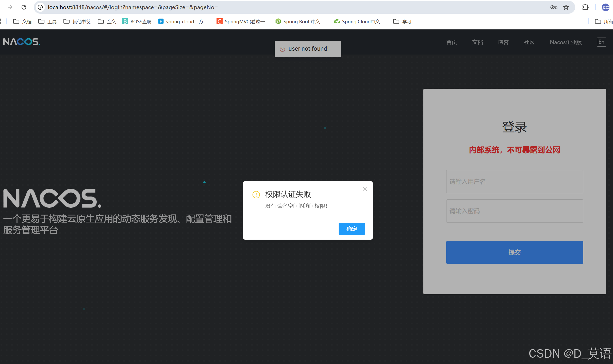Click the browser forward arrow
This screenshot has height=364, width=613.
coord(10,7)
